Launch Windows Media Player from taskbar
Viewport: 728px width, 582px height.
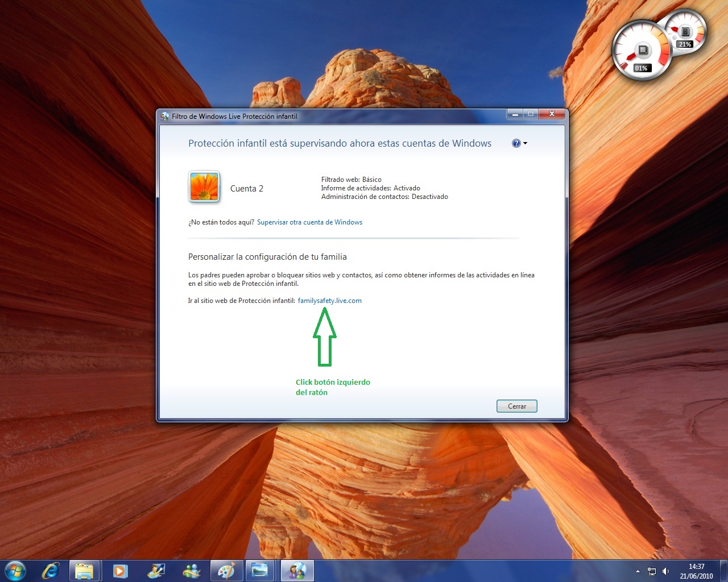[x=120, y=571]
